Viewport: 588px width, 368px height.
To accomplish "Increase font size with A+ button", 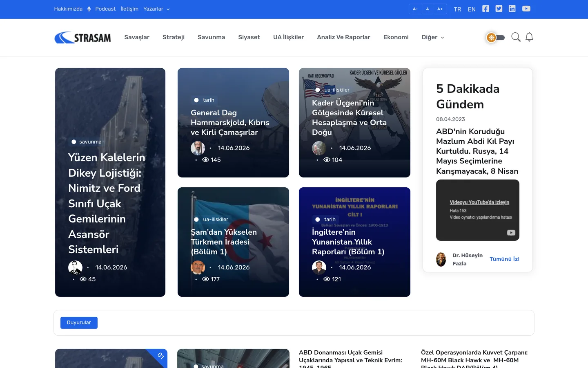I will click(440, 9).
